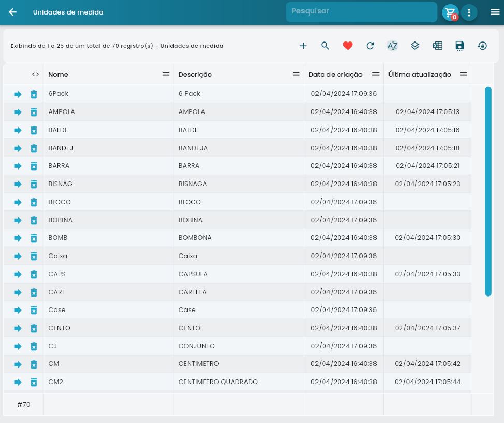Open the BALDE record with arrow icon
The width and height of the screenshot is (504, 423).
[18, 130]
